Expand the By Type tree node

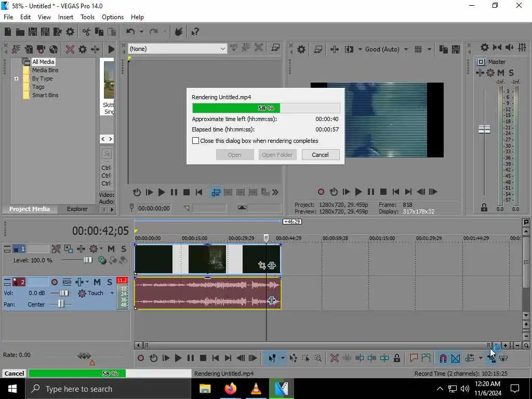click(x=16, y=79)
